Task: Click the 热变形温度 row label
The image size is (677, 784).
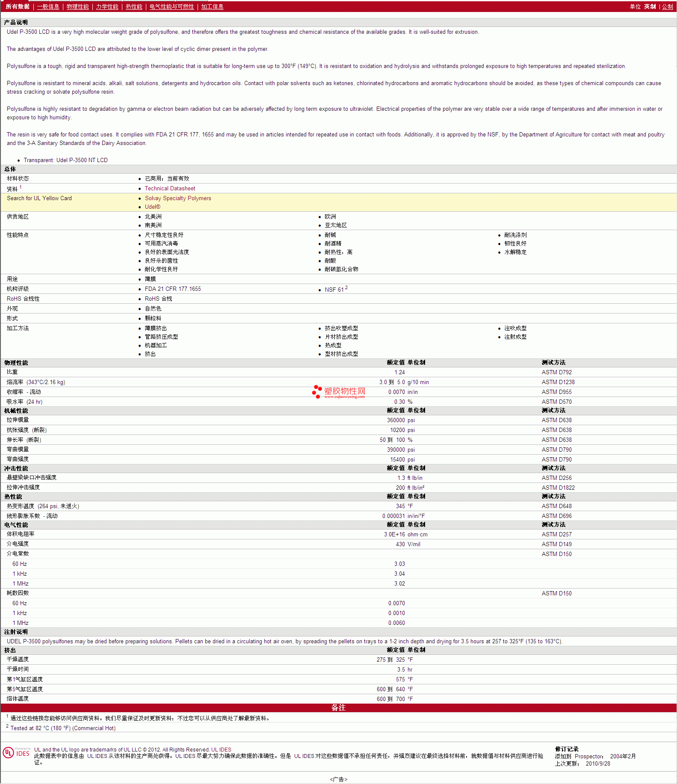Action: coord(43,506)
